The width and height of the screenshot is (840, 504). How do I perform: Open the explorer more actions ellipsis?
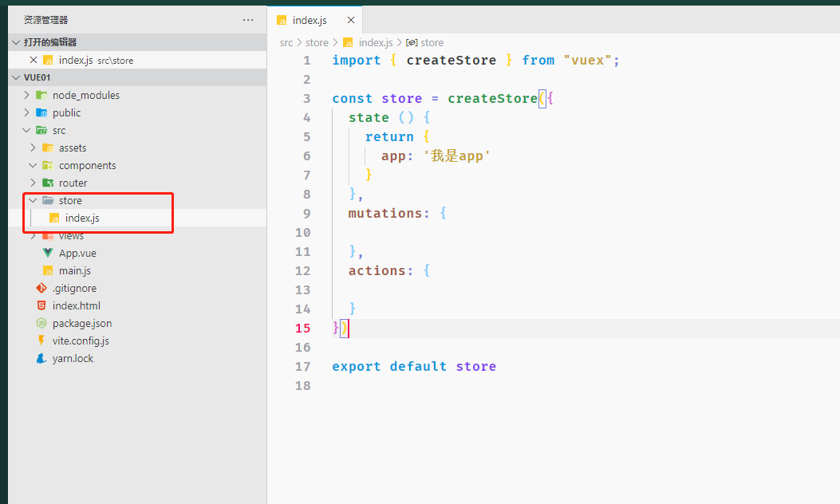coord(249,19)
